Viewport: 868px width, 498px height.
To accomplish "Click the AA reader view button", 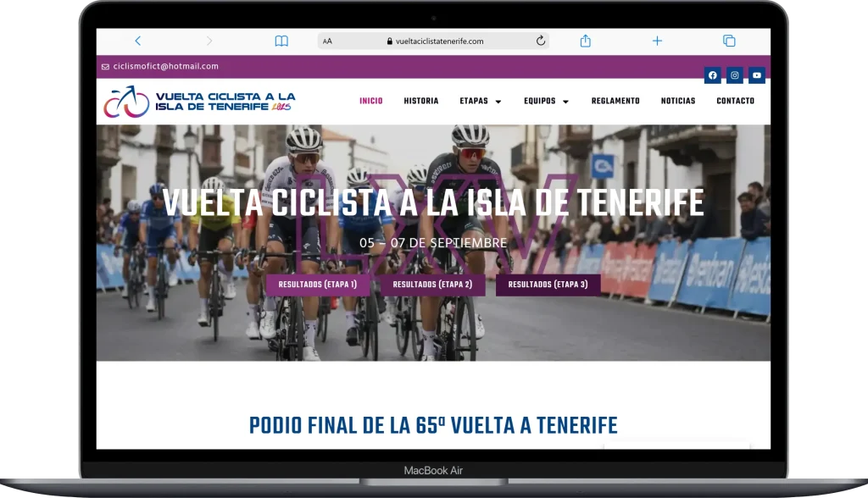I will 328,41.
